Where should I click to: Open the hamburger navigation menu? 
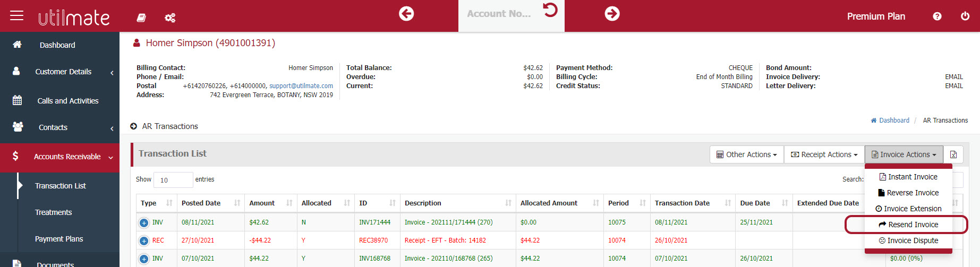coord(17,15)
